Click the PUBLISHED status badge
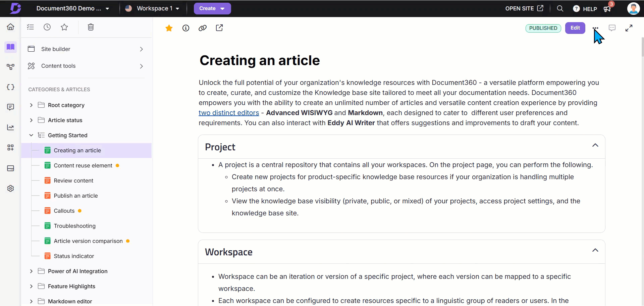This screenshot has width=644, height=306. [x=543, y=28]
